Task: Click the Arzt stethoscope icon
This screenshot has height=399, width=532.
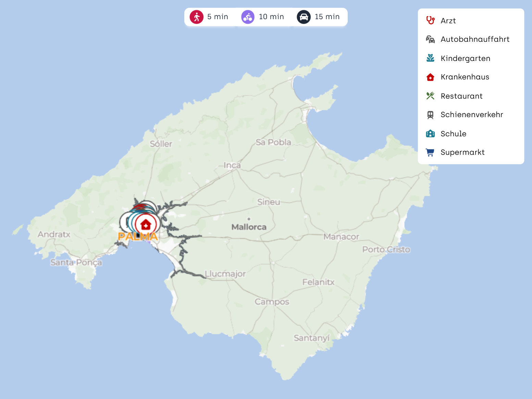Action: [x=430, y=21]
